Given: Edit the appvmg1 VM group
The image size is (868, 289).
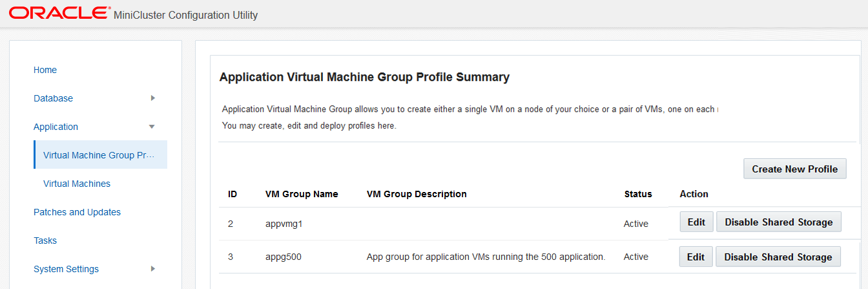Looking at the screenshot, I should pyautogui.click(x=696, y=222).
